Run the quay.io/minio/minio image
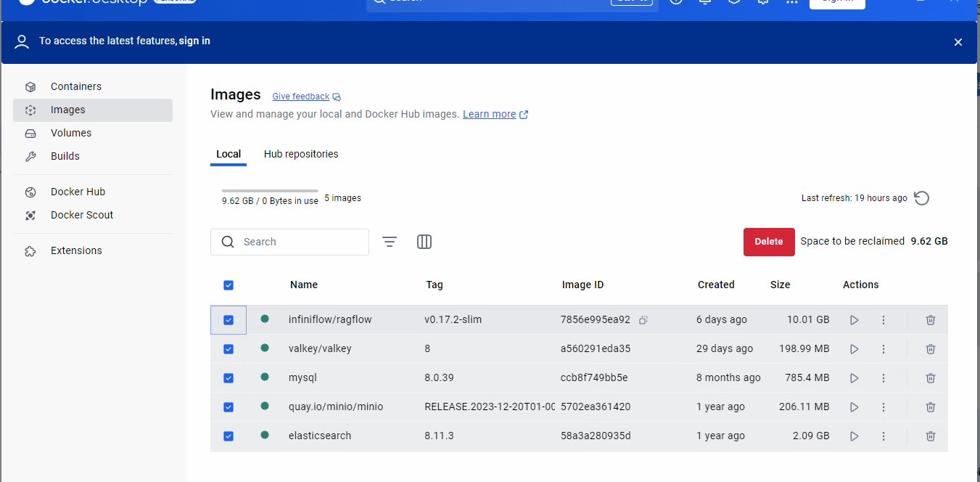Viewport: 980px width, 482px height. click(854, 407)
